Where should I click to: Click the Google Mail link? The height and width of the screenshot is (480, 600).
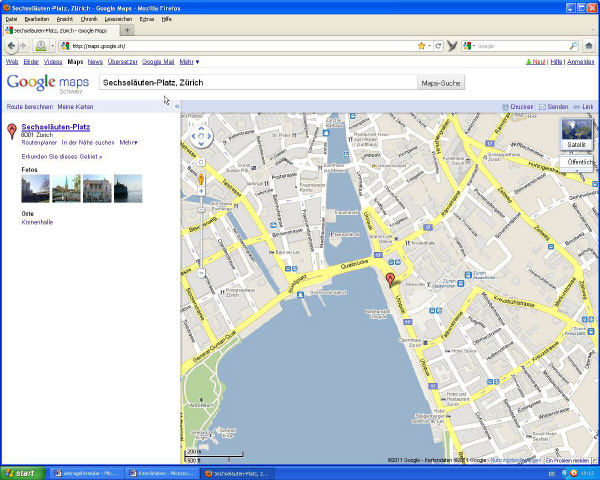pos(158,62)
